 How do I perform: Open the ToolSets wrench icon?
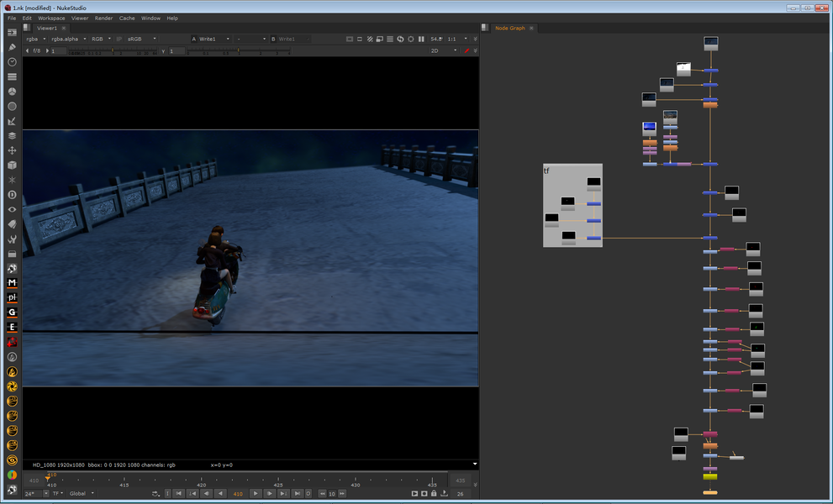(x=12, y=239)
